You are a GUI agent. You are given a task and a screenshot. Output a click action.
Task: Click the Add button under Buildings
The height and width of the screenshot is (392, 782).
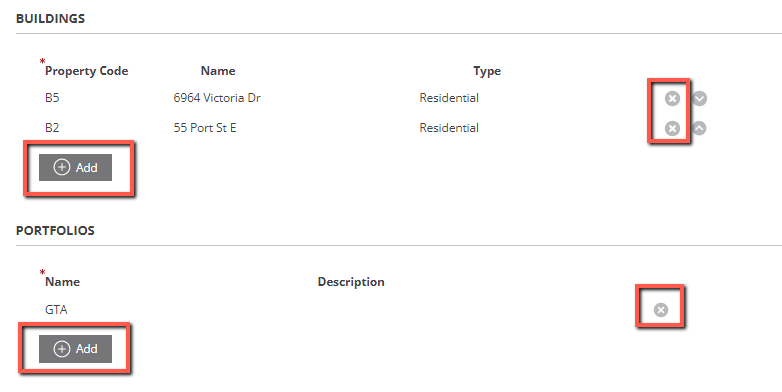(75, 167)
